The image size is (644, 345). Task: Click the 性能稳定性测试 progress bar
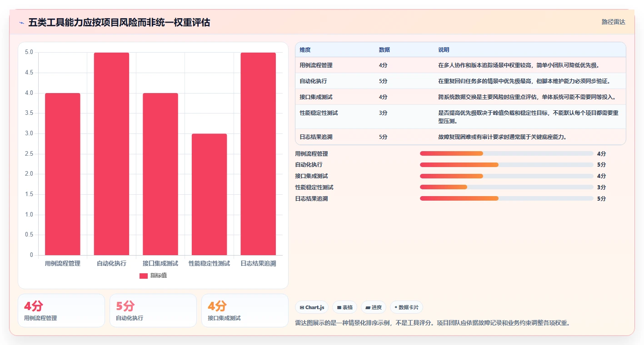click(507, 187)
